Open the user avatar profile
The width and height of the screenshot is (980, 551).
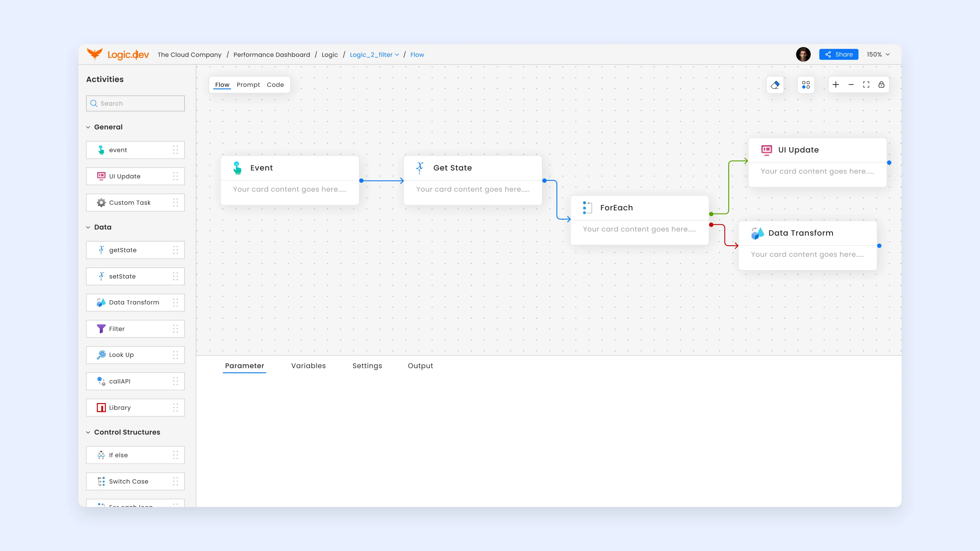[803, 54]
